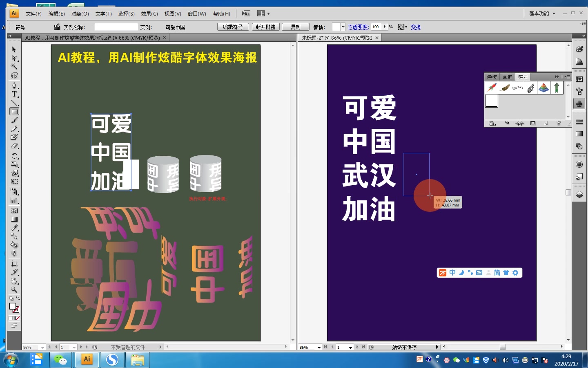This screenshot has height=368, width=588.
Task: Select the Symbol Sprayer tool
Action: point(14,192)
